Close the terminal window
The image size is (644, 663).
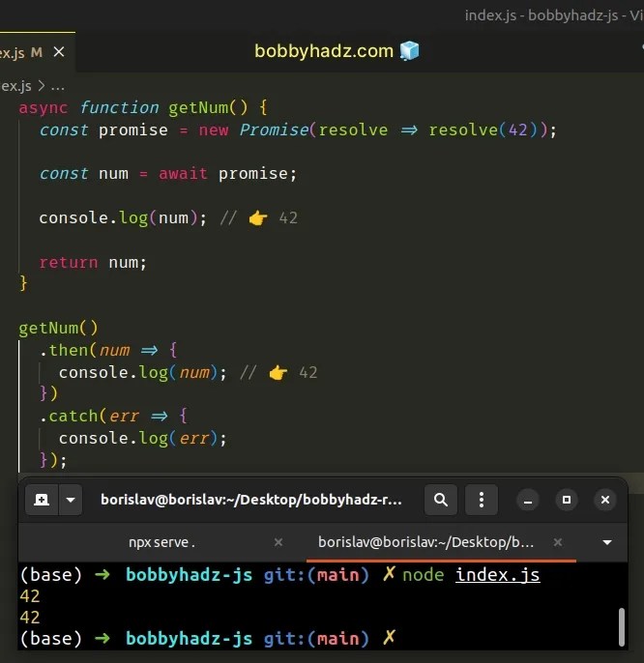coord(605,501)
